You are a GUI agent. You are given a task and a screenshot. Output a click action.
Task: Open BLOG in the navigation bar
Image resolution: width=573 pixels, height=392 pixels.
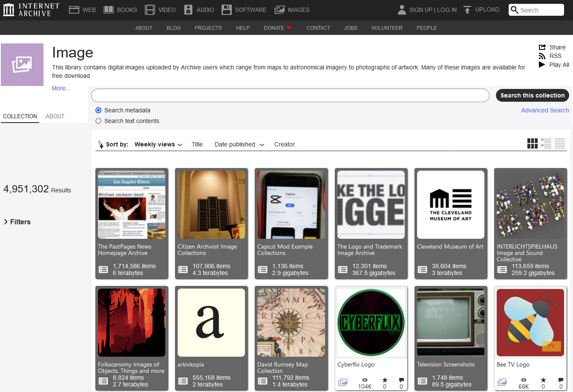point(173,28)
